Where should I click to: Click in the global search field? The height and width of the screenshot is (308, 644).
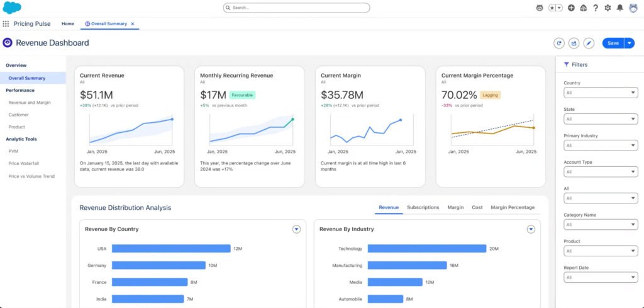pyautogui.click(x=297, y=8)
